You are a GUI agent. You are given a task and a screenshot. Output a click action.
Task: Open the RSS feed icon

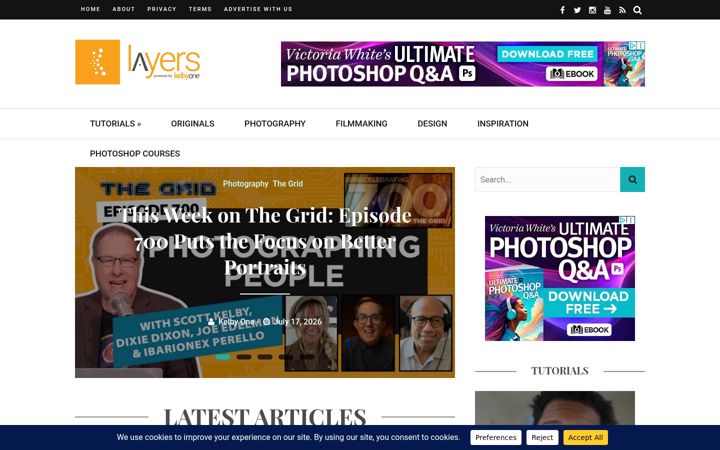pos(622,10)
